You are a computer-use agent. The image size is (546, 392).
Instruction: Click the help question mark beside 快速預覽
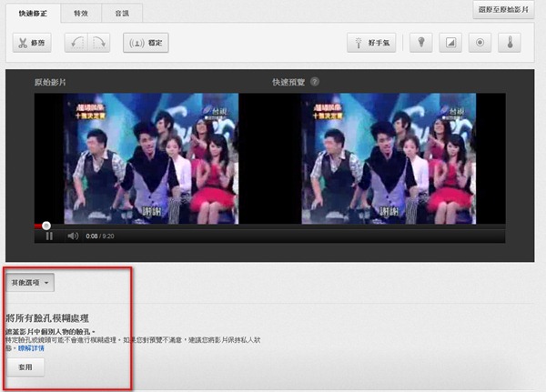pyautogui.click(x=315, y=81)
